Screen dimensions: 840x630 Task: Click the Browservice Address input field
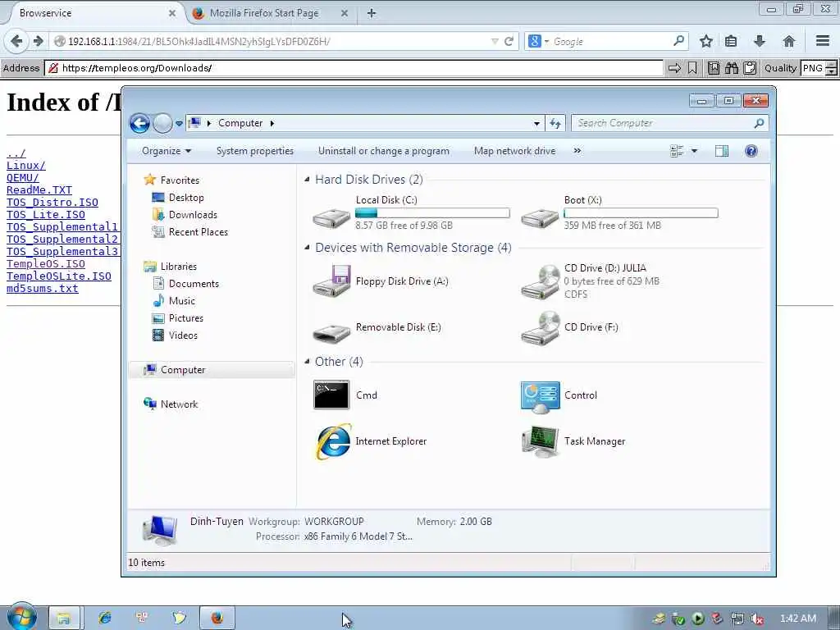coord(354,68)
